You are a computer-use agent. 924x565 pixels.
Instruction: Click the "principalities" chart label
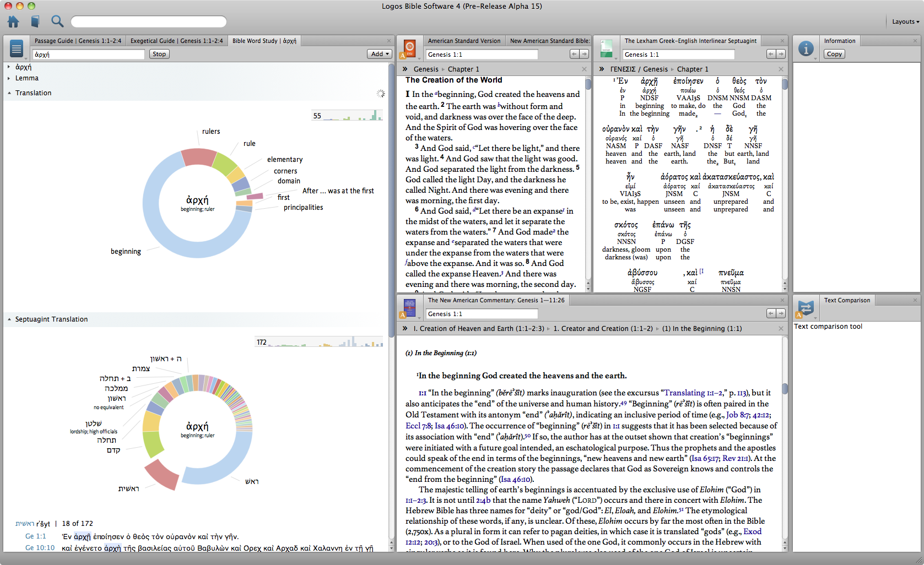point(303,208)
